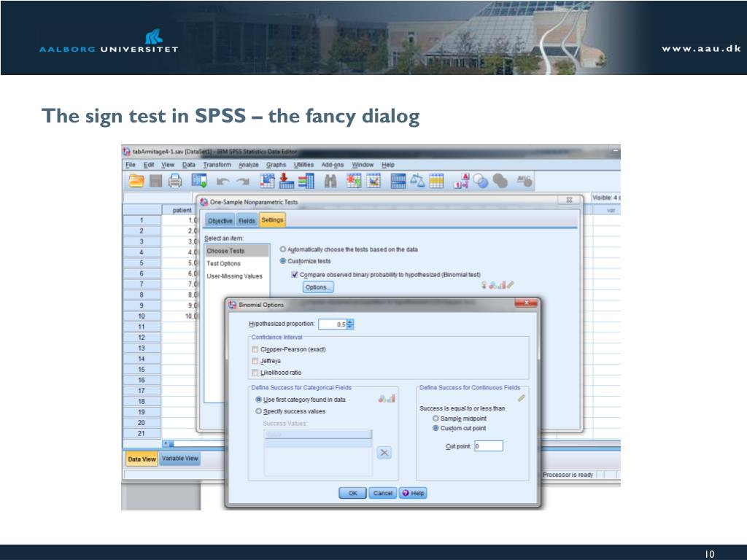The height and width of the screenshot is (560, 747).
Task: Click ruler icon in Continuous Fields group
Action: (521, 397)
